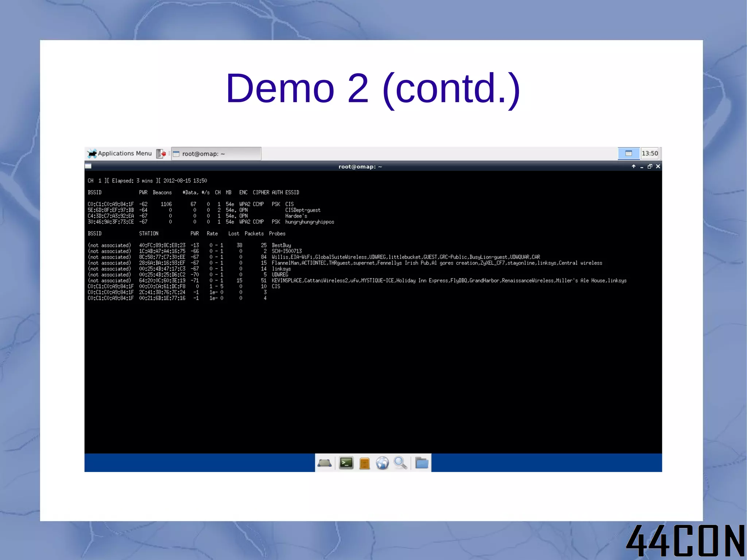Screen dimensions: 747x560
Task: Click the Probes column header
Action: pyautogui.click(x=277, y=233)
